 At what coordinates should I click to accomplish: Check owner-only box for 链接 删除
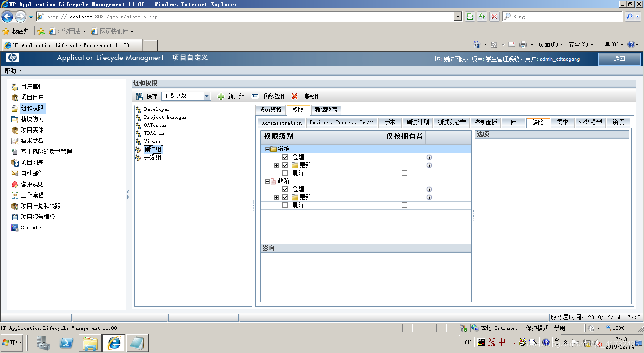(404, 173)
